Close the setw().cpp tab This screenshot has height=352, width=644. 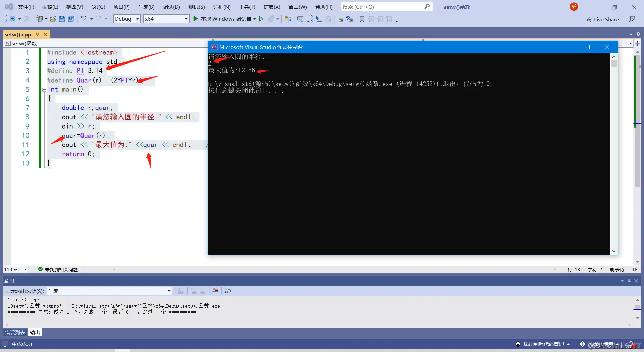click(x=46, y=34)
